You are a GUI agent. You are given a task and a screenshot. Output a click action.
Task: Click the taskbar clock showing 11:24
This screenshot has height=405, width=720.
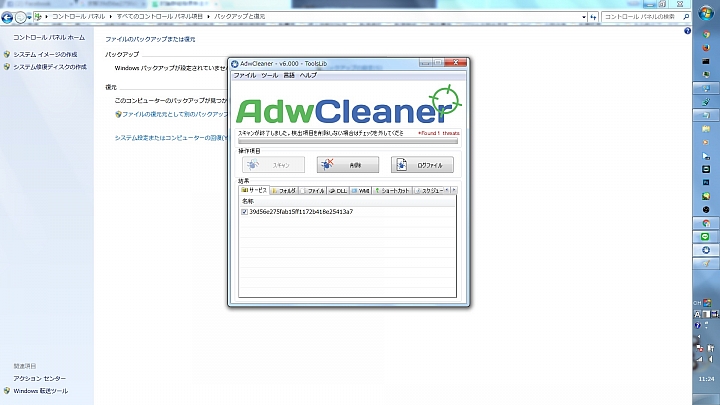706,379
